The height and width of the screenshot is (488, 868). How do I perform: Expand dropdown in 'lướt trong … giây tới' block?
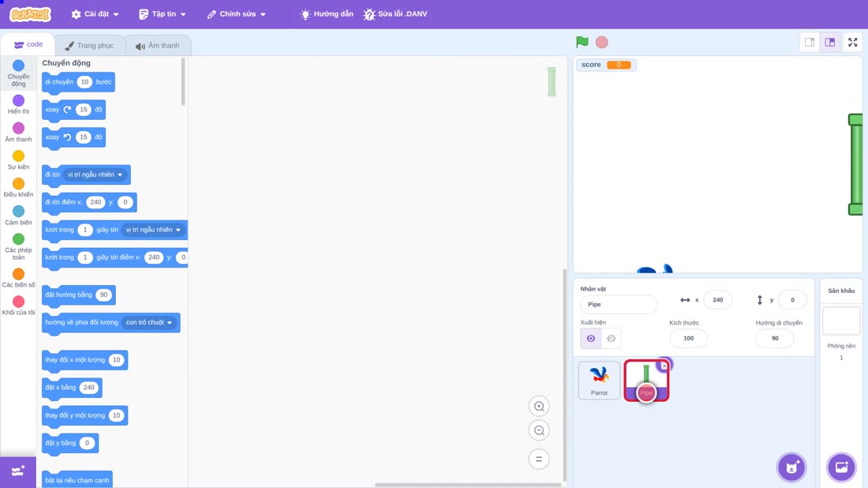coord(153,230)
